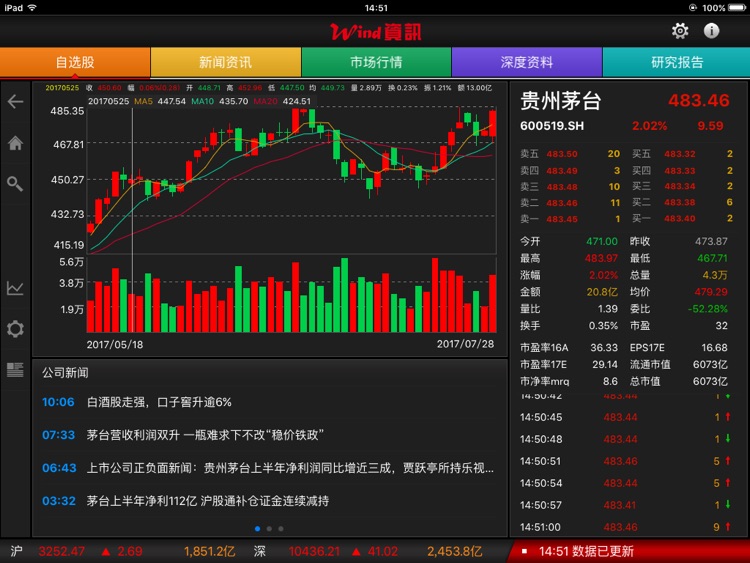Viewport: 750px width, 563px height.
Task: Tap the 今开 value 471.00
Action: pyautogui.click(x=602, y=242)
